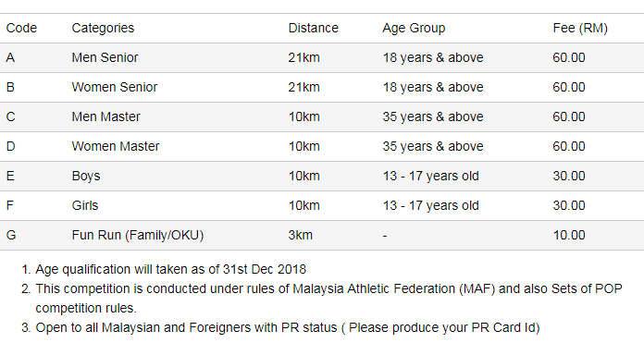Click the 10.00 fee cell
The width and height of the screenshot is (644, 343).
click(x=569, y=235)
